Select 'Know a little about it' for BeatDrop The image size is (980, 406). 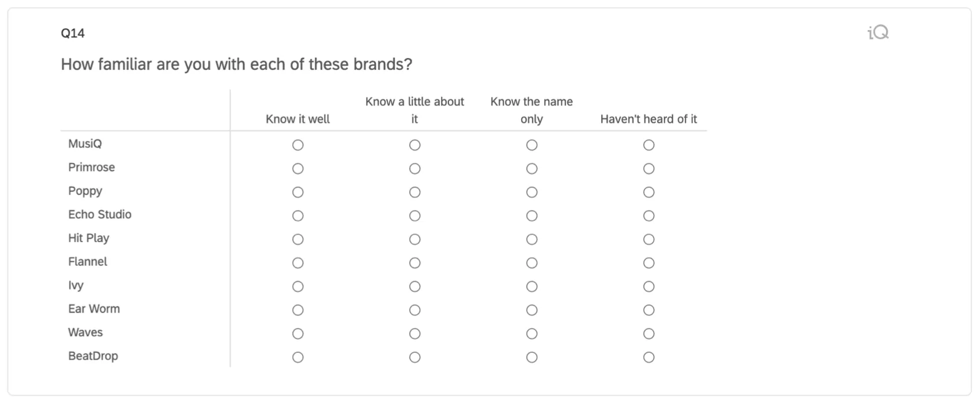414,357
